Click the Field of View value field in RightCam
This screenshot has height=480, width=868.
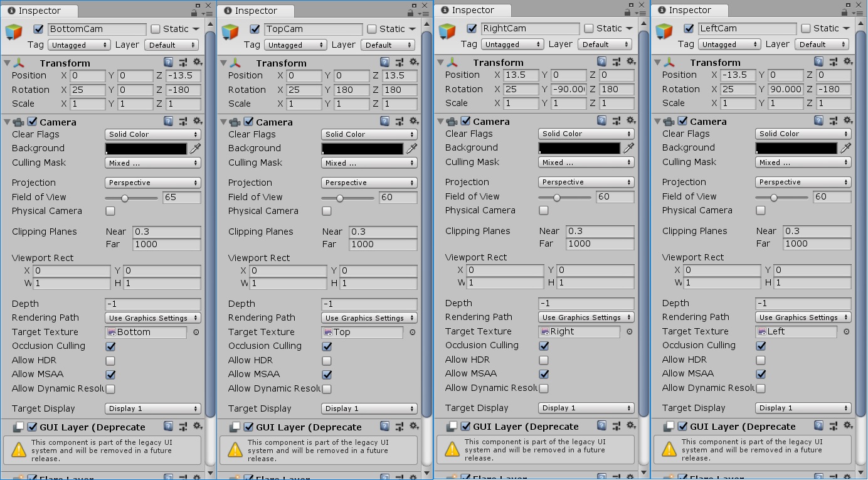[615, 197]
